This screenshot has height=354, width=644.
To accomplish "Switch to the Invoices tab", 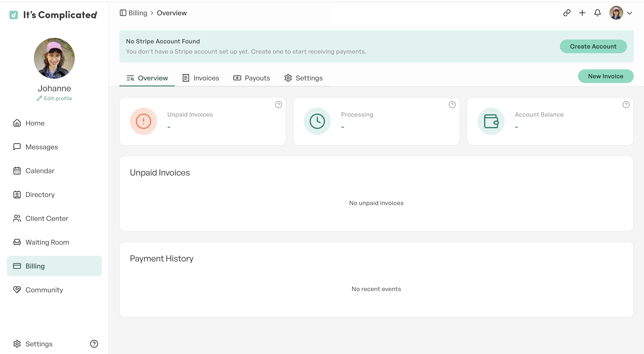I will point(201,78).
